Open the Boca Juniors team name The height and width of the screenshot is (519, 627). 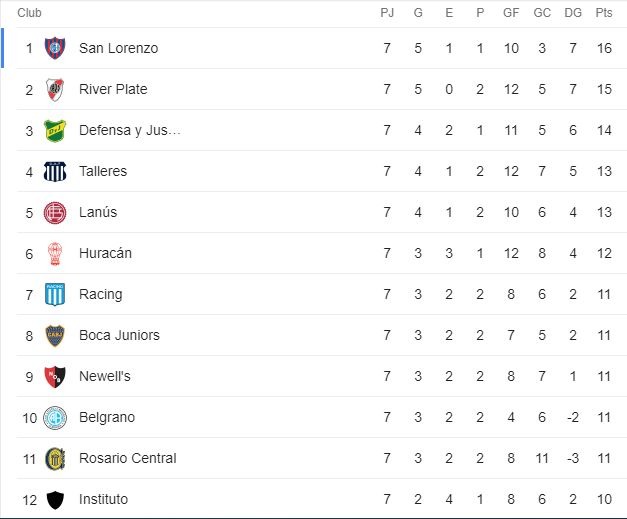click(x=119, y=335)
